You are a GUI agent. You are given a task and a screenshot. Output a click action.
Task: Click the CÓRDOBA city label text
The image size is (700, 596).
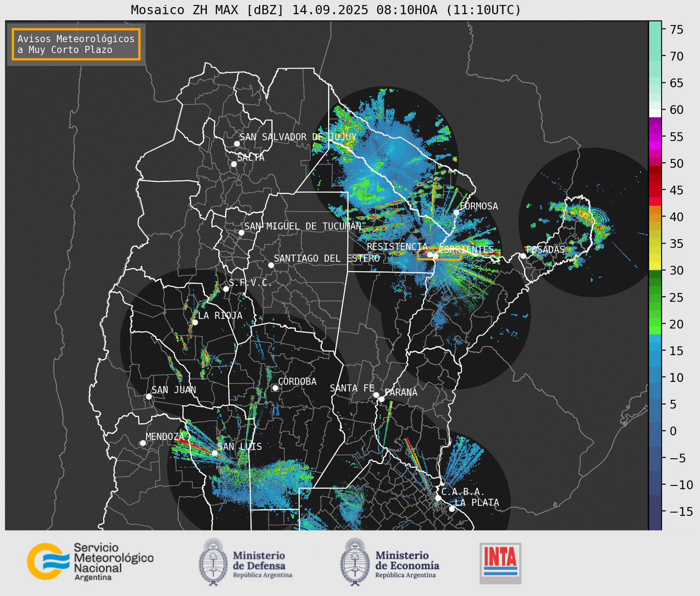tap(297, 381)
